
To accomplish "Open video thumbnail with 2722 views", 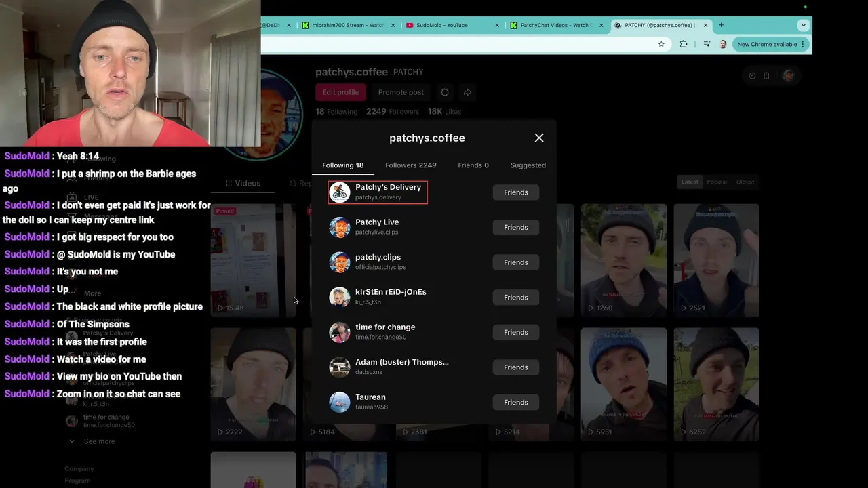I will click(x=252, y=384).
